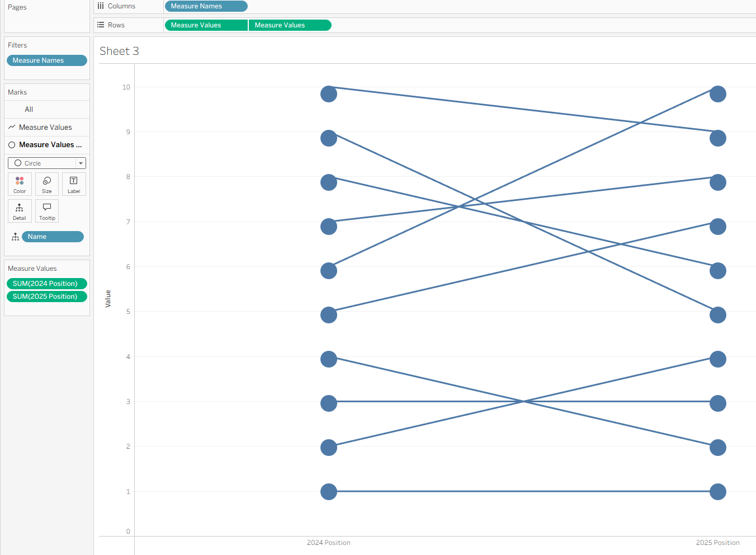Open the Detail mark property button
Image resolution: width=756 pixels, height=555 pixels.
pyautogui.click(x=20, y=211)
